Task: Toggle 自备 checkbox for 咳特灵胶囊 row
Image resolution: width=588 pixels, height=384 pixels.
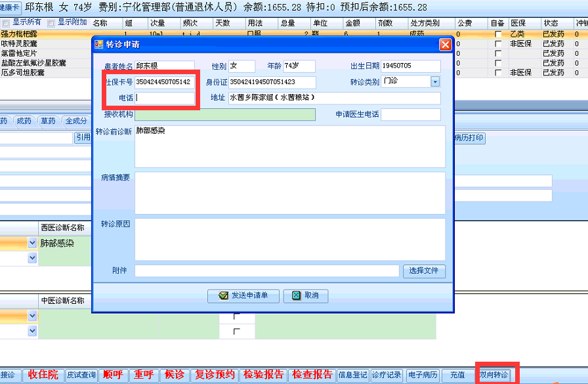Action: click(498, 44)
